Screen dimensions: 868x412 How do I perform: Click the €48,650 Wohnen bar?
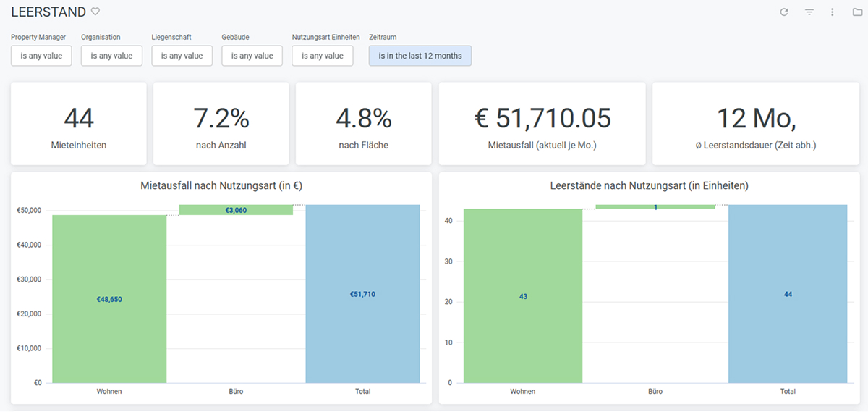[109, 299]
